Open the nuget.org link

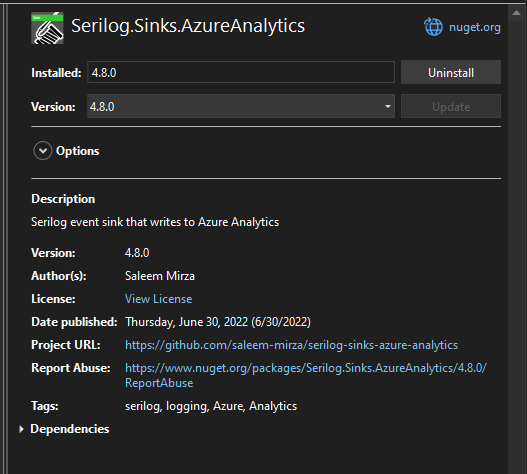(x=474, y=27)
